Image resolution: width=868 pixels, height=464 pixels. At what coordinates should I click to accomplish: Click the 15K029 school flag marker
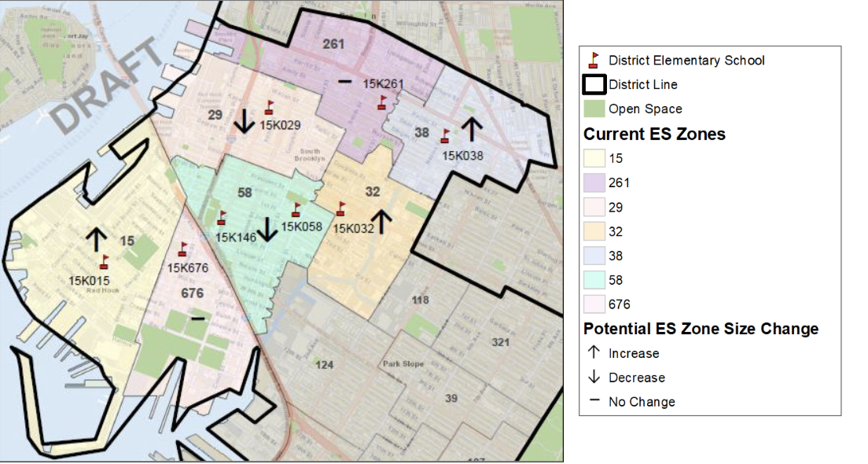(x=269, y=108)
